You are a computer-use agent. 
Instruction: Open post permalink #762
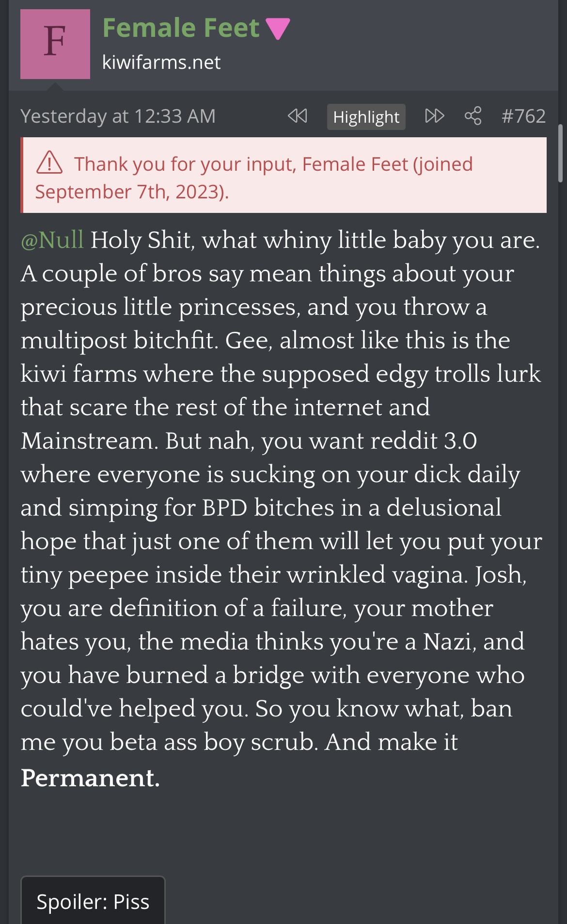pyautogui.click(x=523, y=116)
